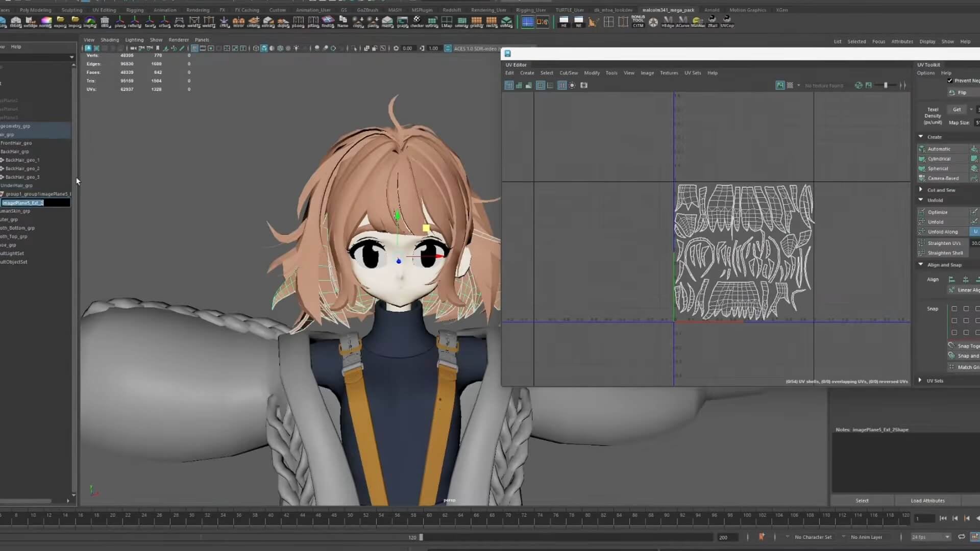Open the Cut/Sew menu in UV Editor
Screen dimensions: 980x551
click(569, 73)
